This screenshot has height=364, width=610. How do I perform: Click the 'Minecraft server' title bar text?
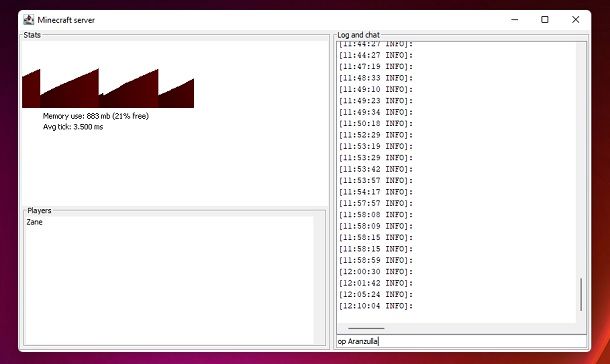pyautogui.click(x=66, y=20)
